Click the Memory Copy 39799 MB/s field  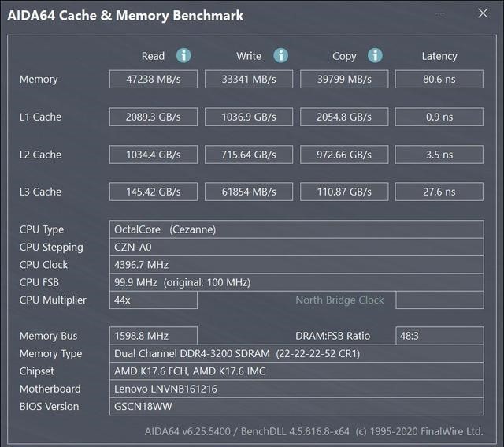[x=344, y=79]
